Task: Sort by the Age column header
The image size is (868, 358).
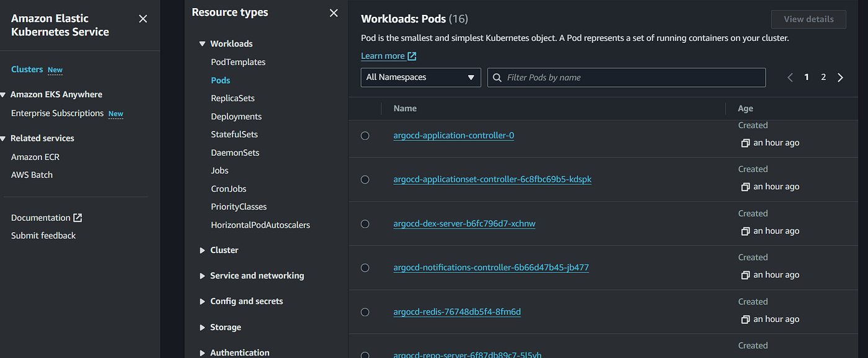Action: pyautogui.click(x=745, y=109)
